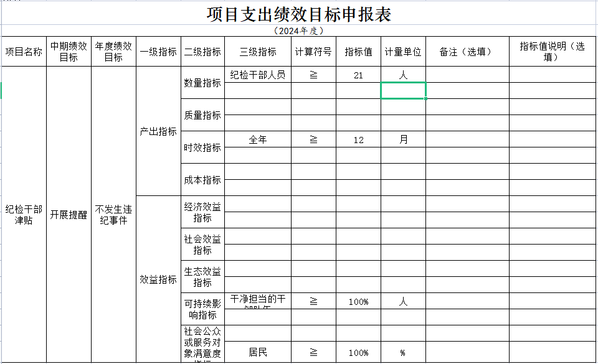Click the 纪检干部人员 indicator cell

[x=258, y=75]
